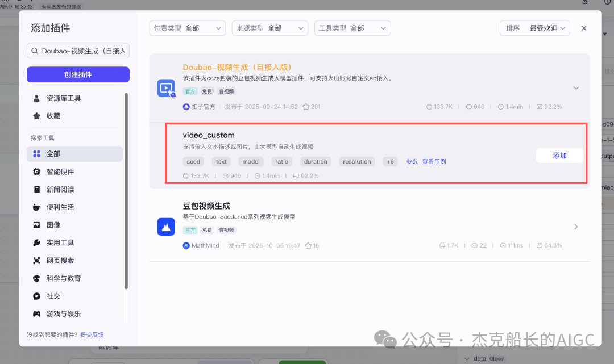Image resolution: width=614 pixels, height=364 pixels.
Task: Click the model parameter tag
Action: [251, 161]
